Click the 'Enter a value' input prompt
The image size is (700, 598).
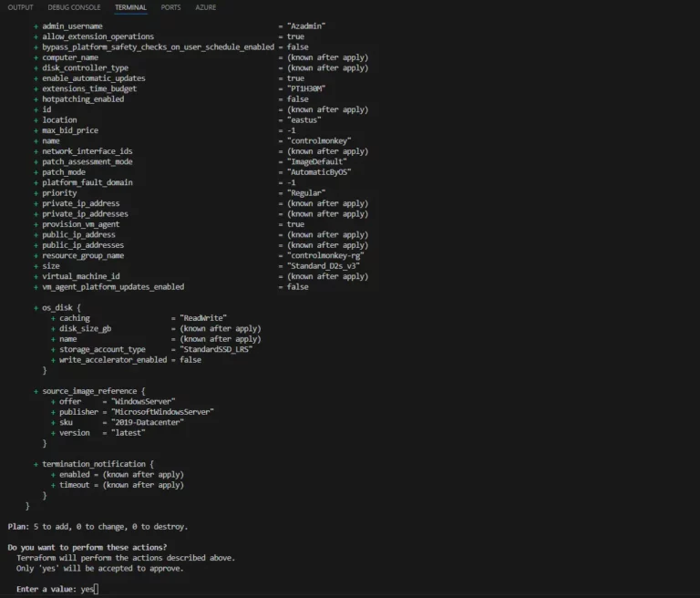pos(57,589)
